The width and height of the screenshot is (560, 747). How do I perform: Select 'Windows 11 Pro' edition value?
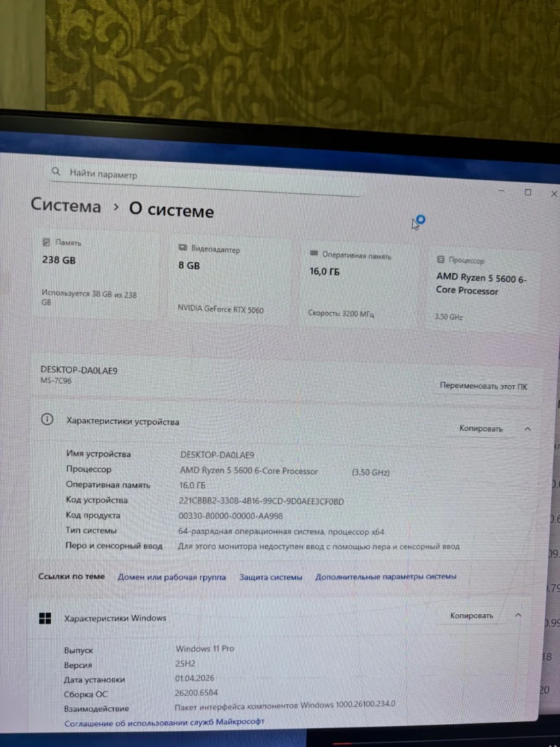pyautogui.click(x=205, y=648)
